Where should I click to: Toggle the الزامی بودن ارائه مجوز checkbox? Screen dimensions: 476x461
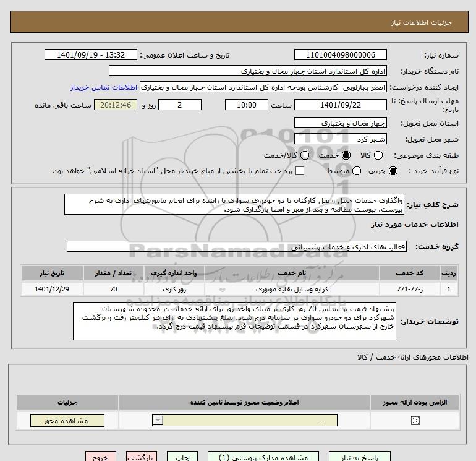[x=415, y=421]
